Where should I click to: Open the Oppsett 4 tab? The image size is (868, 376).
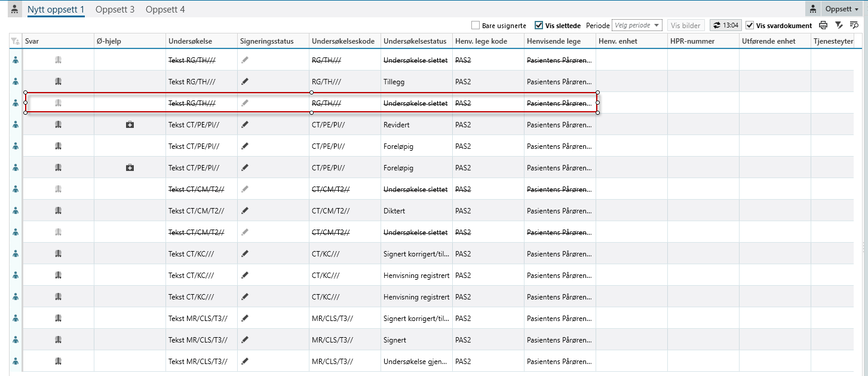pyautogui.click(x=165, y=10)
